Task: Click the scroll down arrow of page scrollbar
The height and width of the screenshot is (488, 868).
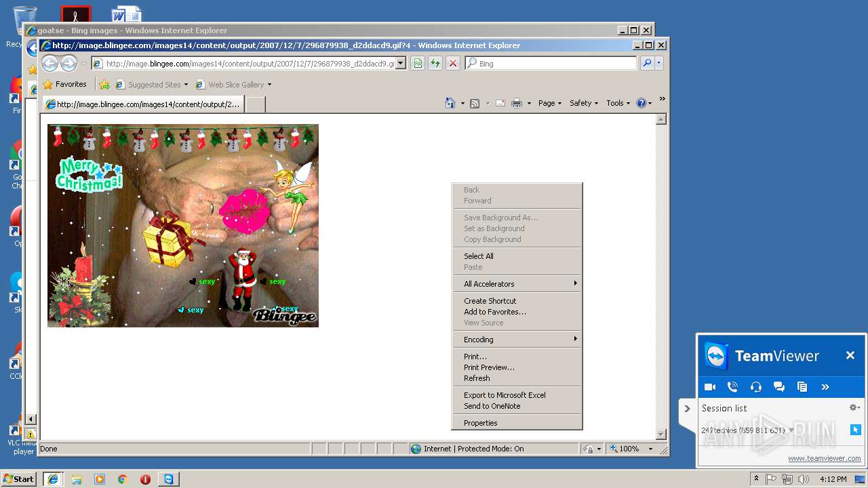Action: (x=661, y=434)
